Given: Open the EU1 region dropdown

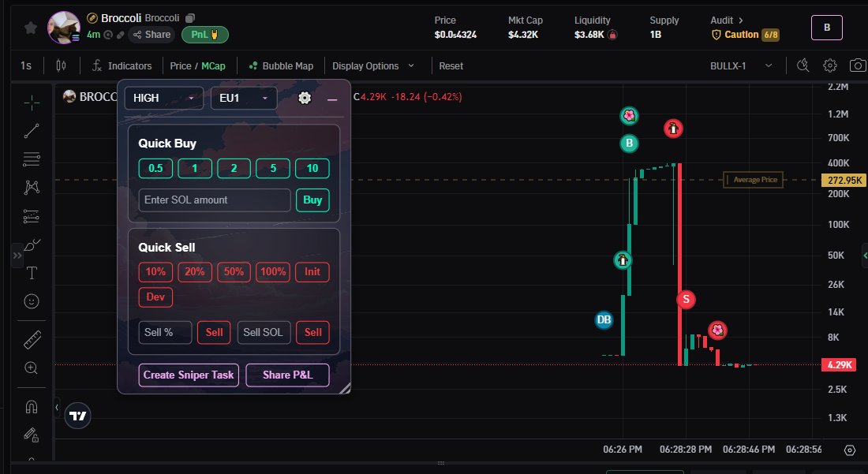Looking at the screenshot, I should click(244, 98).
